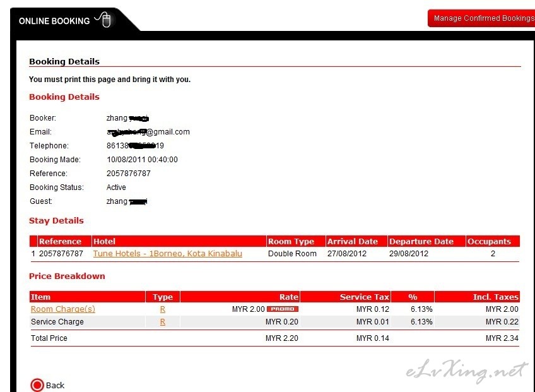Click the PROMO badge beside the room rate
535x392 pixels.
point(283,309)
